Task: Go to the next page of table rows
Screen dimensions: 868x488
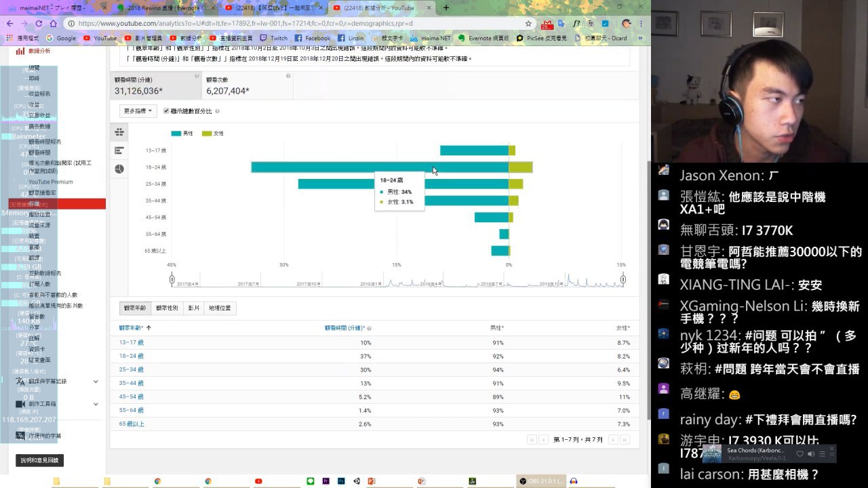Action: (x=613, y=440)
